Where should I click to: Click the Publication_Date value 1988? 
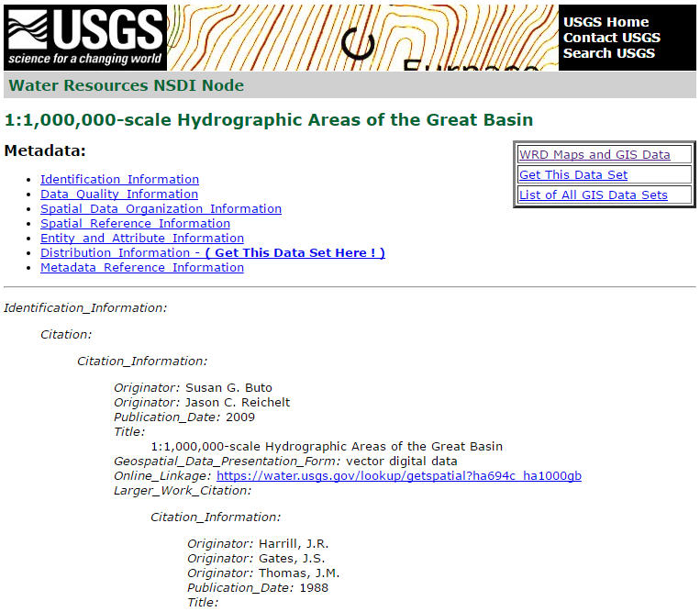tap(314, 588)
